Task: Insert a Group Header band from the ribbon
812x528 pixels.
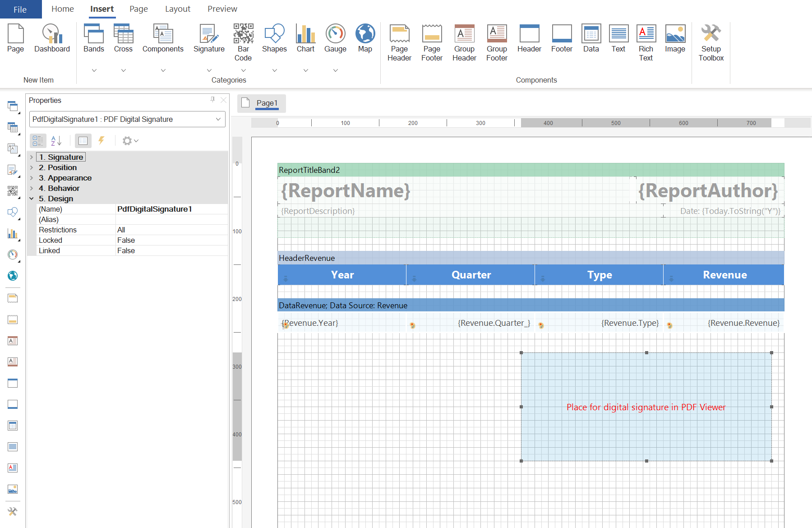Action: pos(464,42)
